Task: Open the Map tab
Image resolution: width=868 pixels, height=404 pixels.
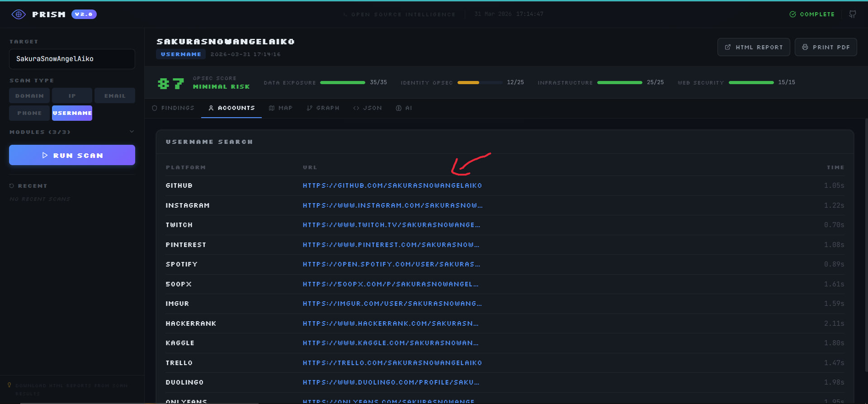Action: (281, 108)
